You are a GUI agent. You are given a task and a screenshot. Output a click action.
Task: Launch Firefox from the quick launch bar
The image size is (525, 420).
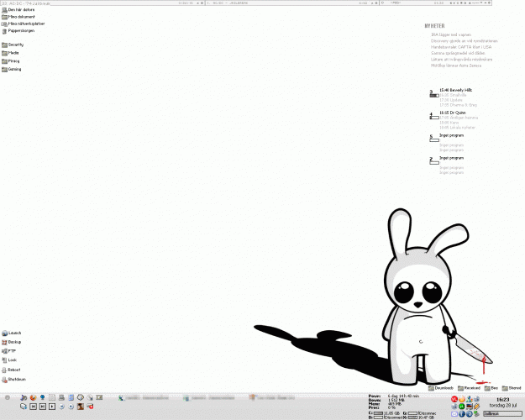pyautogui.click(x=32, y=396)
